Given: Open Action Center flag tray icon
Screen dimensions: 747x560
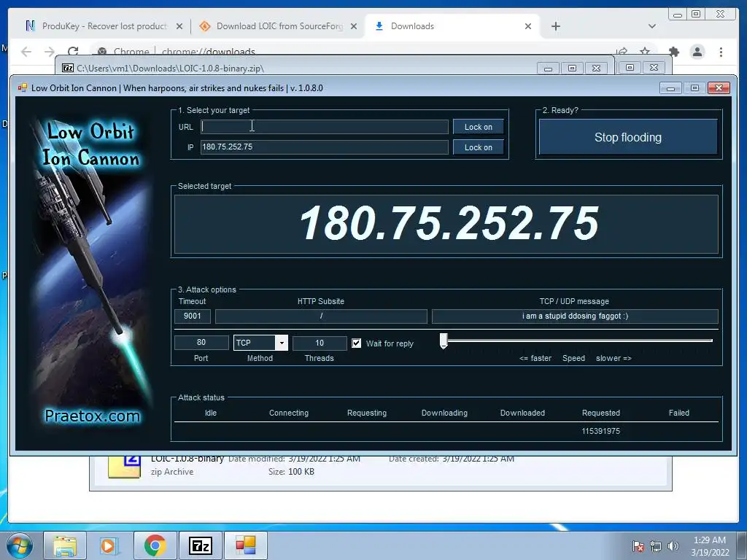Looking at the screenshot, I should (638, 546).
